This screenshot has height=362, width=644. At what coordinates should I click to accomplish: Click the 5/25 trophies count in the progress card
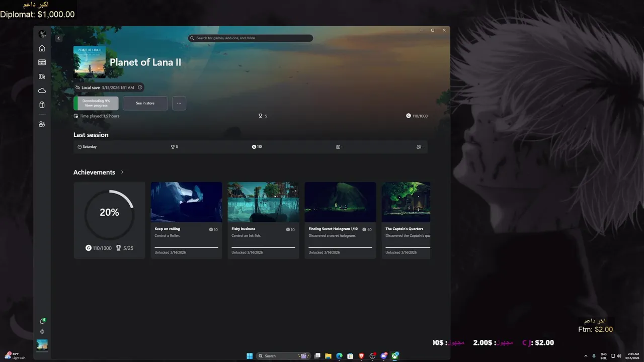click(125, 248)
